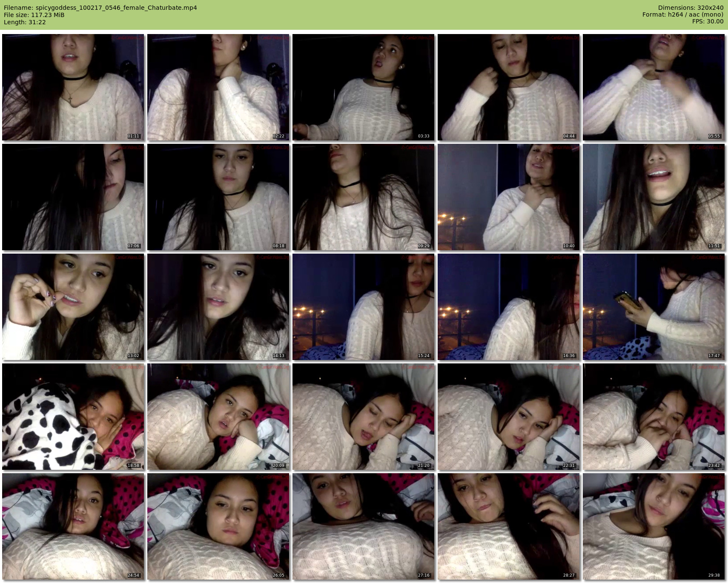Click the frame stamped 20:09
The width and height of the screenshot is (728, 583).
click(x=218, y=417)
